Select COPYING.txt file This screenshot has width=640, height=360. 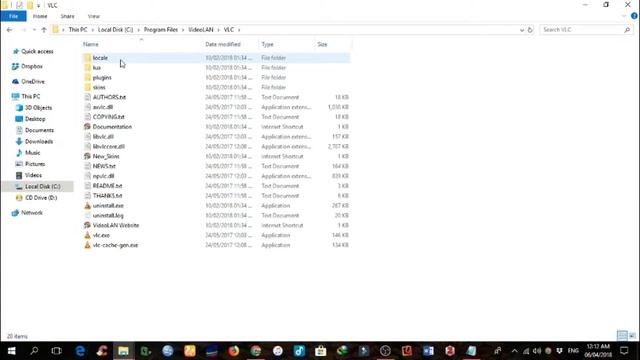(x=108, y=117)
